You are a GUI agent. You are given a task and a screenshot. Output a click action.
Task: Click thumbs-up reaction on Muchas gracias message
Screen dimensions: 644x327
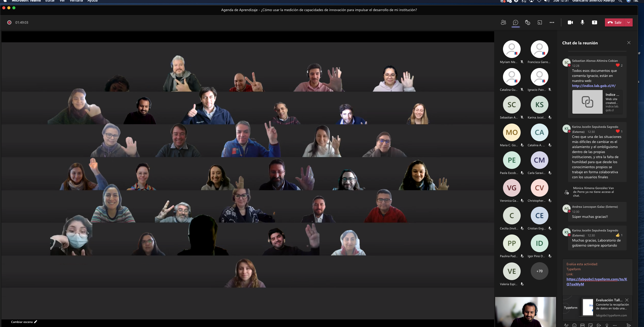click(618, 235)
